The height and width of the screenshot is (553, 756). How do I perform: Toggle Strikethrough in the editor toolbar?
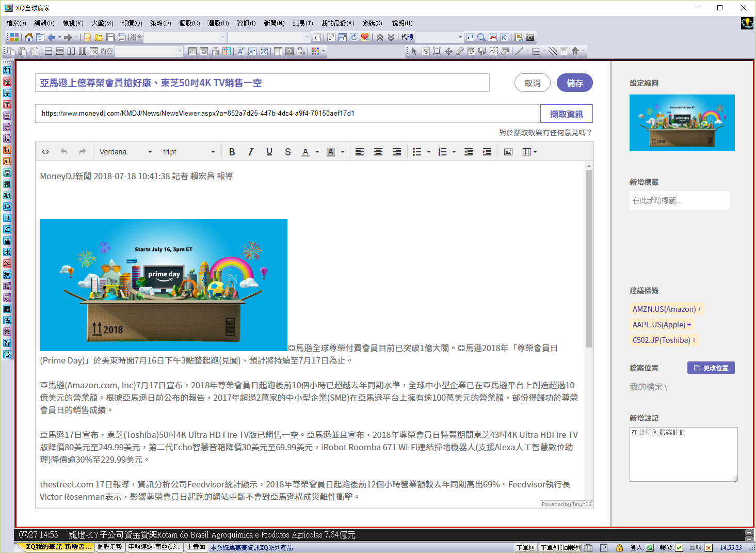(x=288, y=152)
